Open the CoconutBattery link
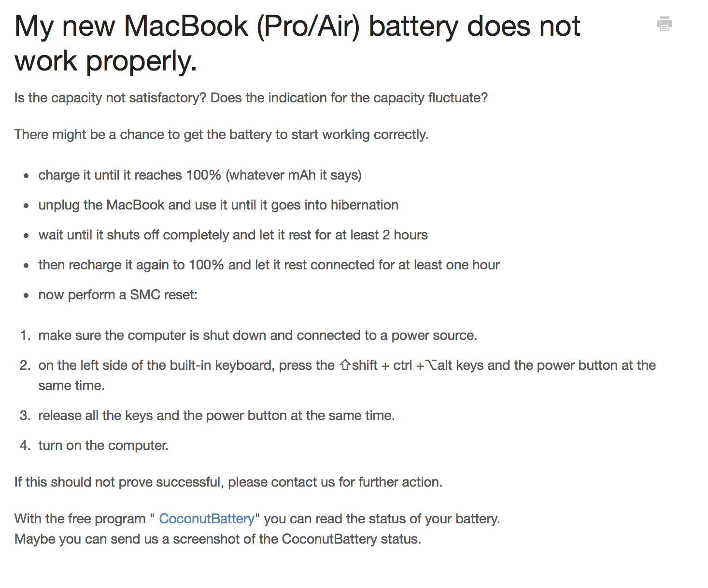Viewport: 708px width, 588px height. (x=207, y=518)
